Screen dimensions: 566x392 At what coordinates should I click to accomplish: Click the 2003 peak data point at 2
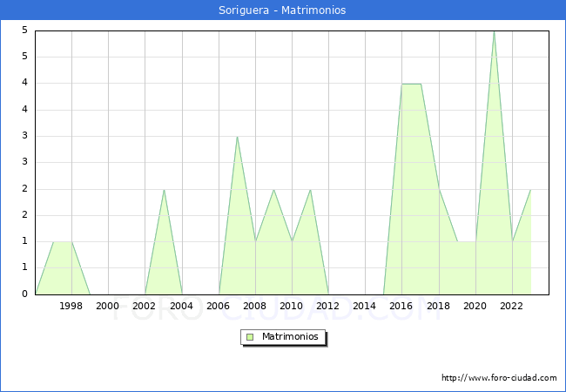point(164,190)
